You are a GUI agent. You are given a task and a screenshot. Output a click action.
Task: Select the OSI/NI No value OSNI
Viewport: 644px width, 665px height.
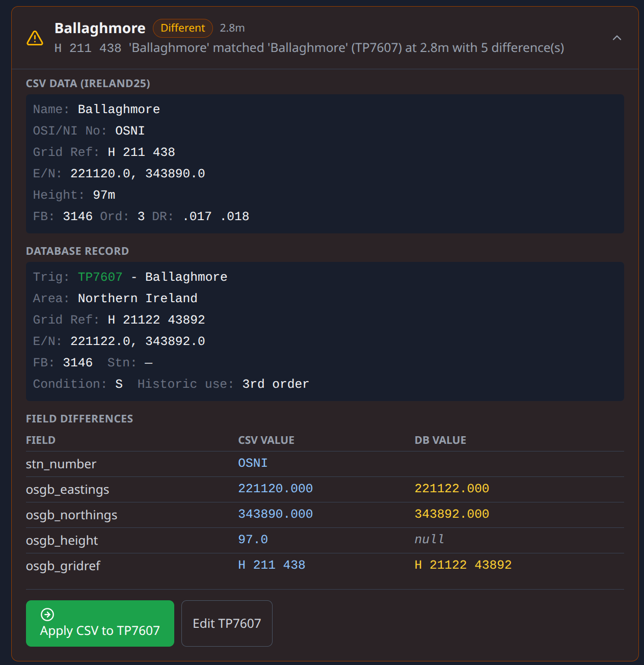pyautogui.click(x=130, y=130)
